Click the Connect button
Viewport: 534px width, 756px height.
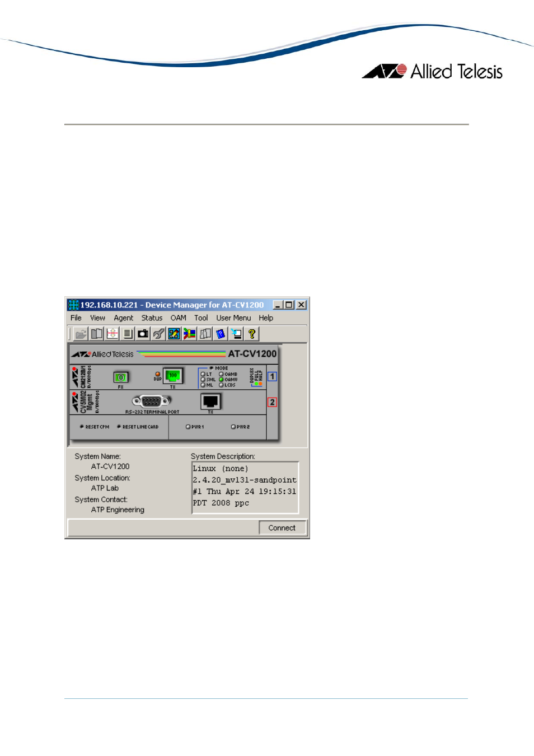tap(282, 528)
